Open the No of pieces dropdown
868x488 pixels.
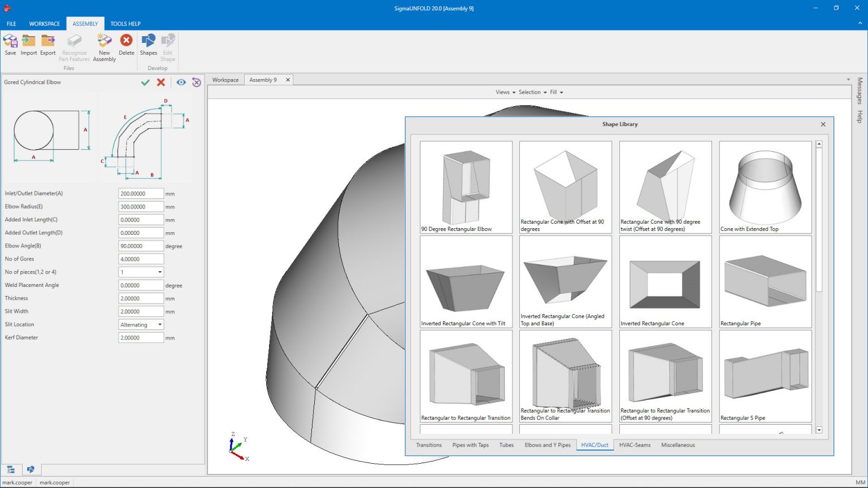click(160, 272)
